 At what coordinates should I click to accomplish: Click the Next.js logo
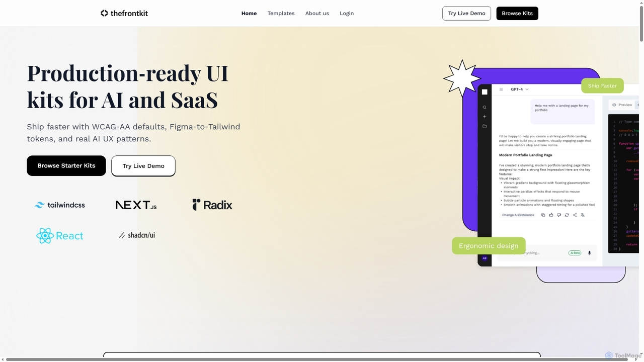(136, 205)
